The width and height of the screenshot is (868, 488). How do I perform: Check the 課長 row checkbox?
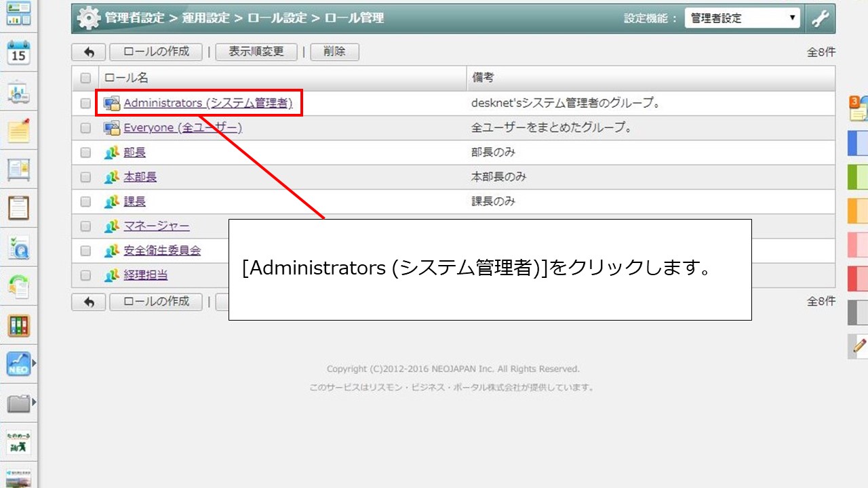coord(85,201)
